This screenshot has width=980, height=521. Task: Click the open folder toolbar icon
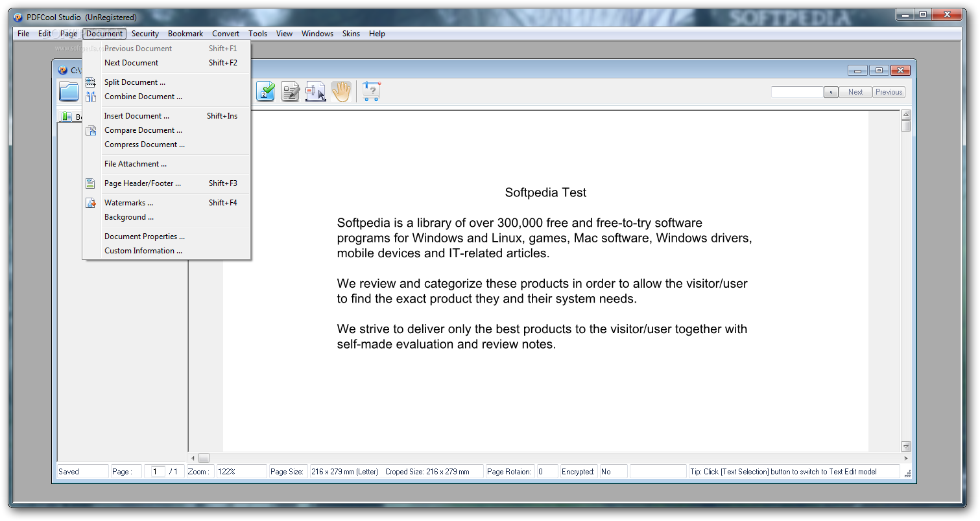point(69,91)
